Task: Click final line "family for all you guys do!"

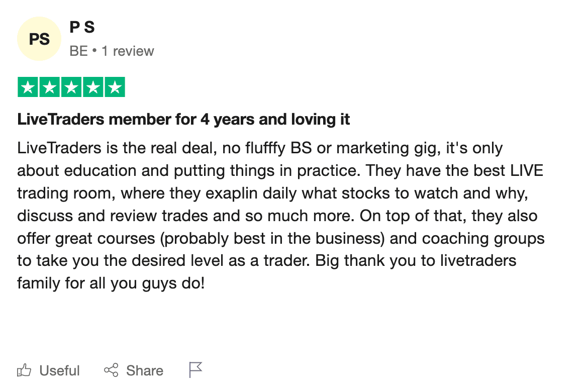Action: point(111,283)
